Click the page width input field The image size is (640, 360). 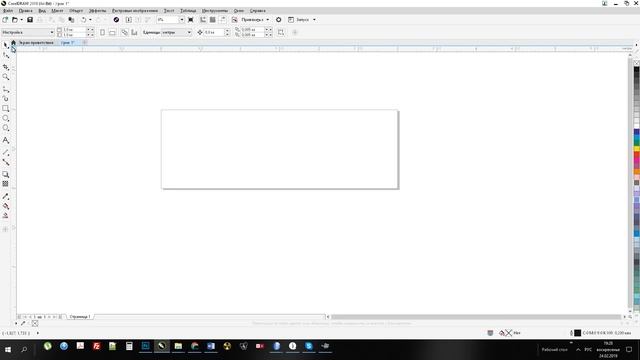(74, 30)
